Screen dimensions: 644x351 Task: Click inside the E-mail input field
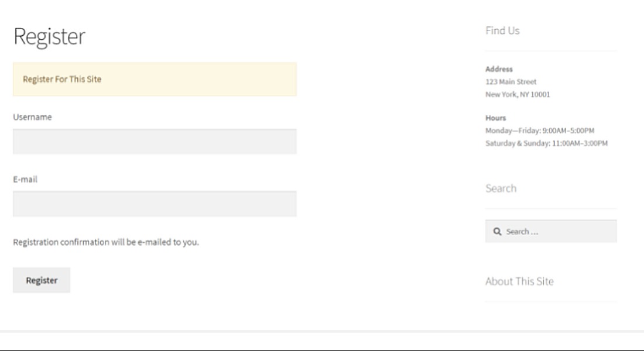pos(155,204)
